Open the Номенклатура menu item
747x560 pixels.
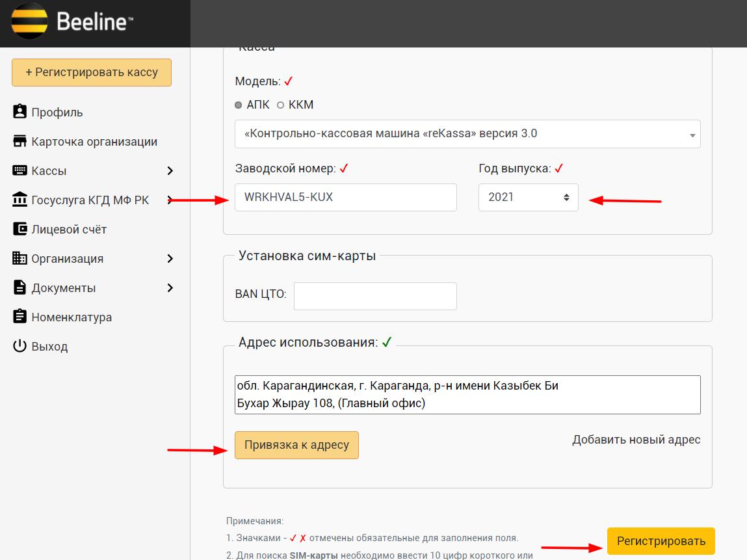point(72,317)
